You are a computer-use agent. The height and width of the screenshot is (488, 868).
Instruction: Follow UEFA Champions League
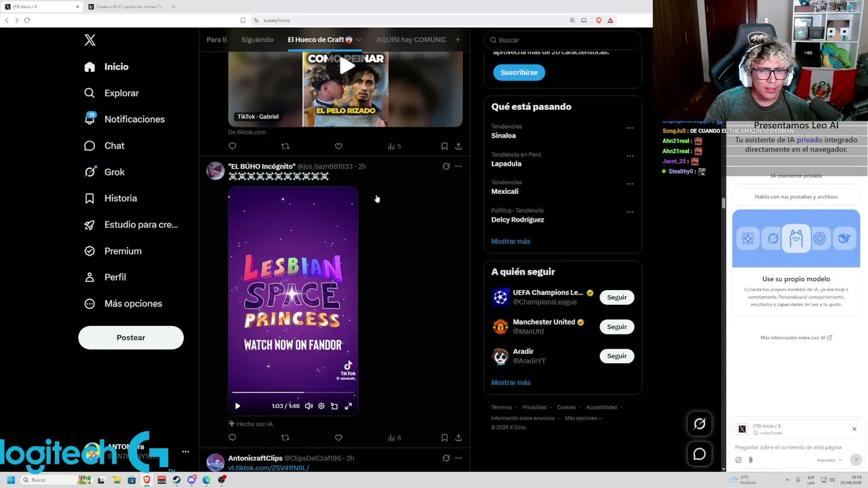tap(616, 298)
